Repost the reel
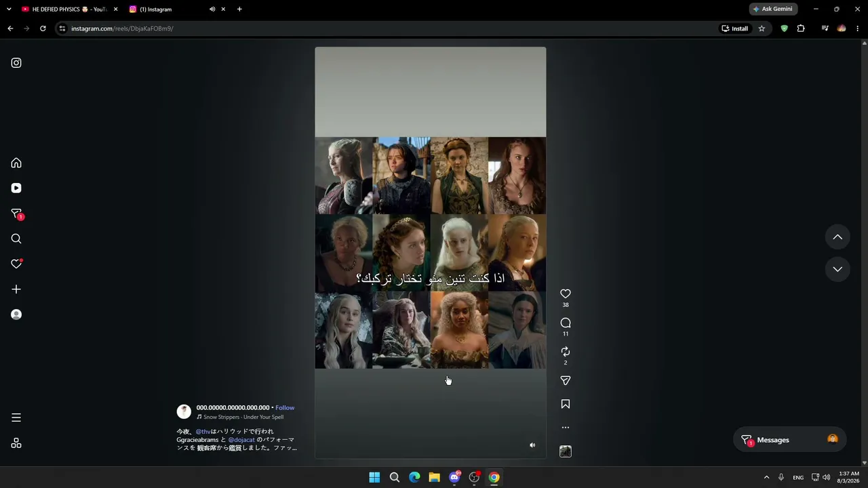This screenshot has width=868, height=488. [x=566, y=352]
